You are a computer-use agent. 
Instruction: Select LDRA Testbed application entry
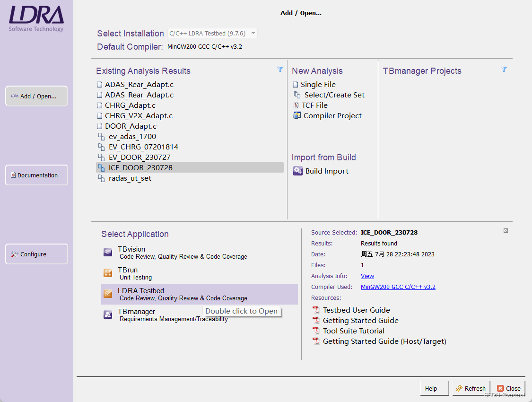click(200, 294)
